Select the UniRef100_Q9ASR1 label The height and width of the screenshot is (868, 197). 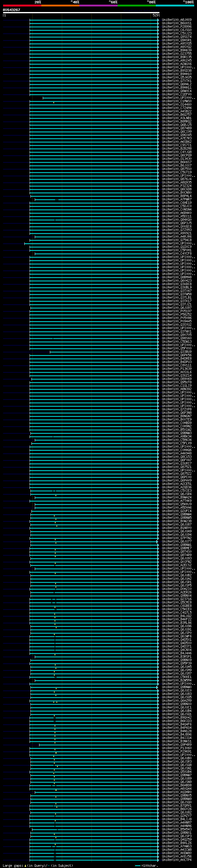pos(176,40)
